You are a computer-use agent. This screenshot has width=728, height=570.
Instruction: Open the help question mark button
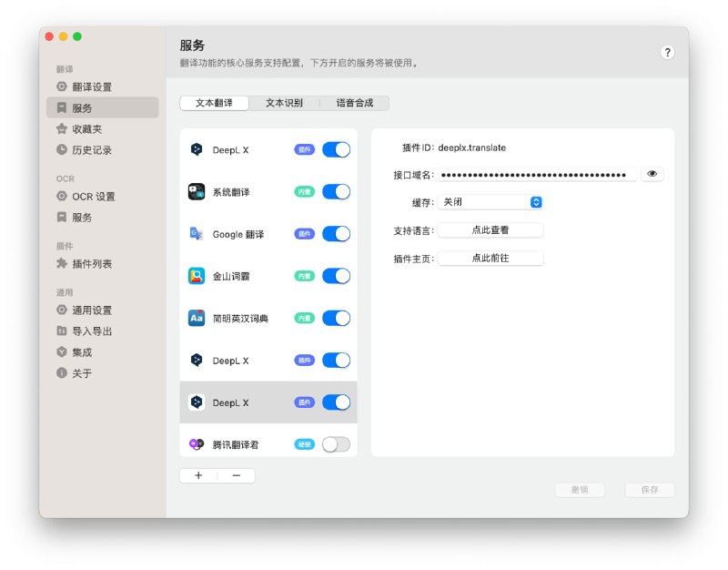(x=667, y=52)
